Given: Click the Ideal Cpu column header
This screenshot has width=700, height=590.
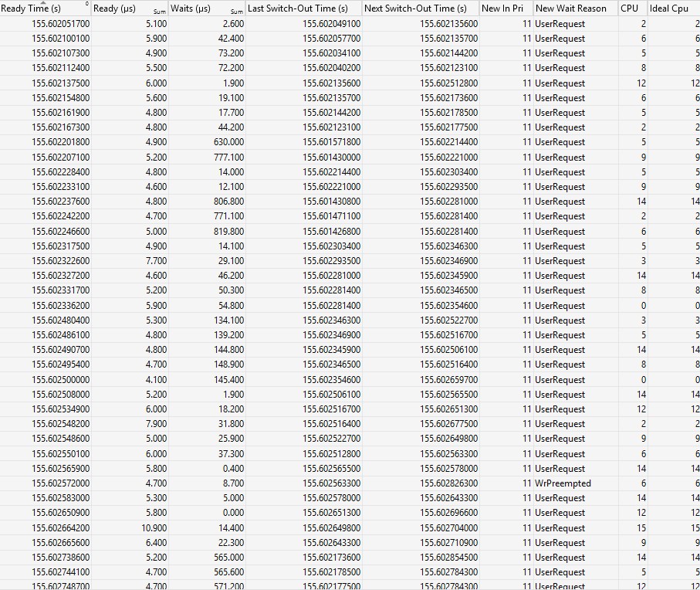Looking at the screenshot, I should click(x=674, y=8).
